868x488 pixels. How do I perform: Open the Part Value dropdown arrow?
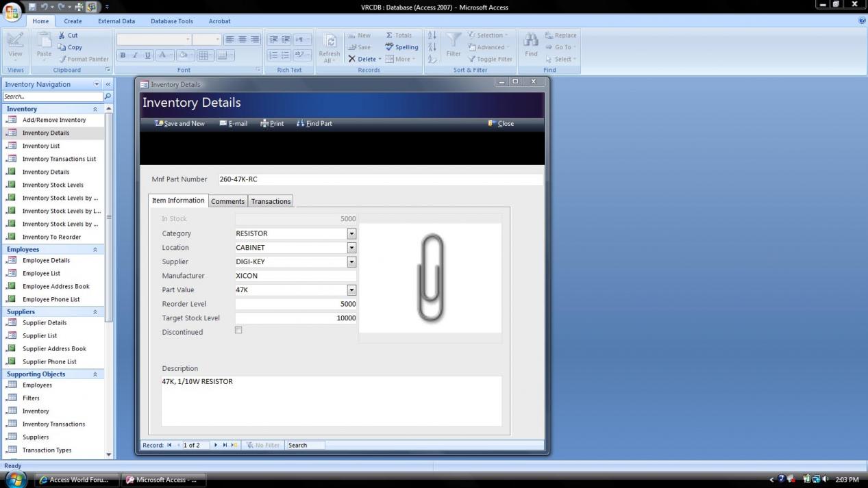[x=351, y=290]
